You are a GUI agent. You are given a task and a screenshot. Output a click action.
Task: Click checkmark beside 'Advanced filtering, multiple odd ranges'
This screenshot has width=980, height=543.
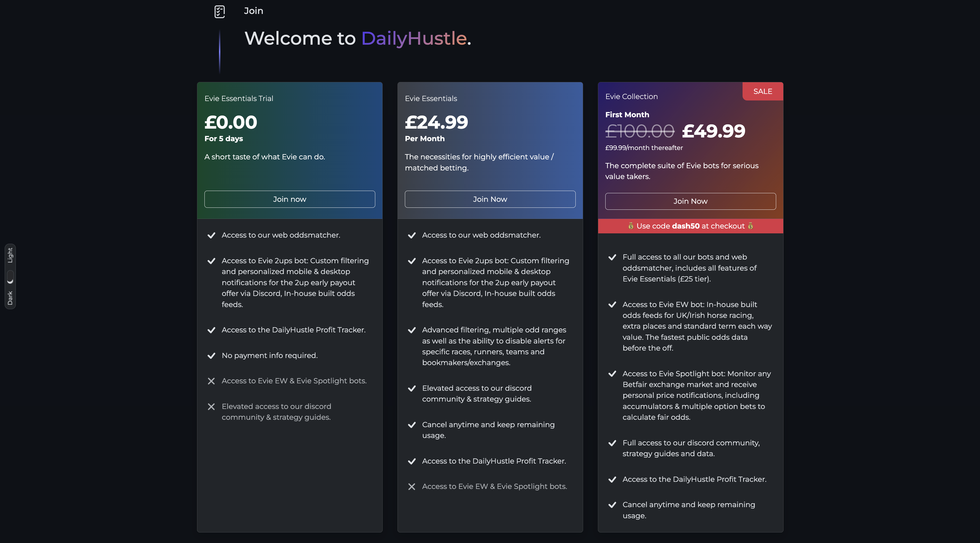412,330
